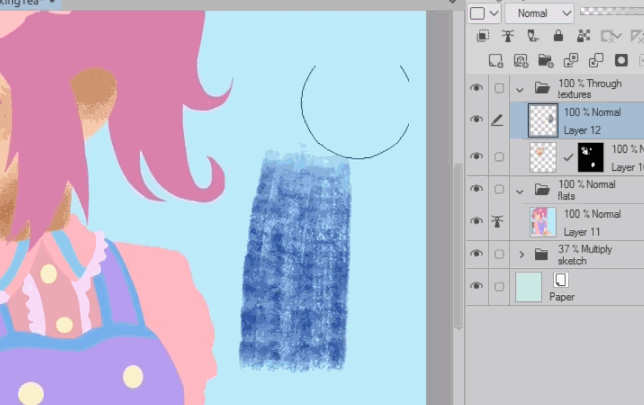Select the black mask thumbnail on Layer 10
Screen dimensions: 644x405
591,157
